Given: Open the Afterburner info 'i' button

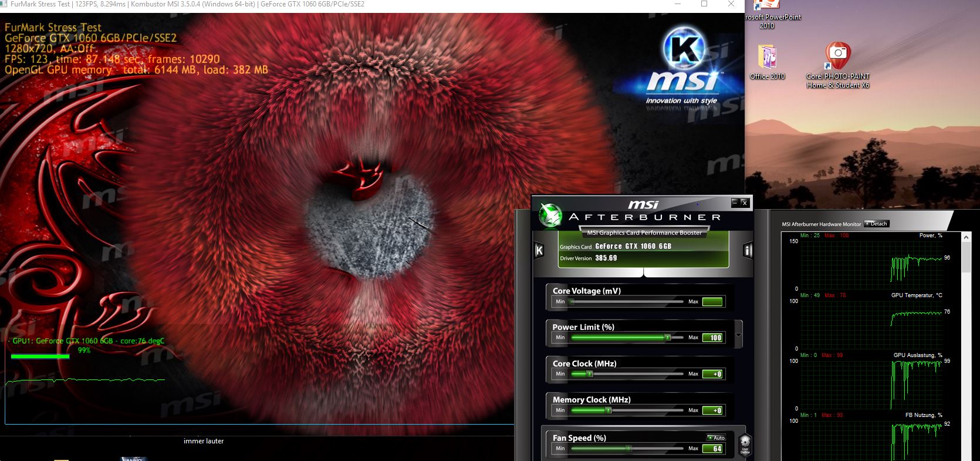Looking at the screenshot, I should [748, 251].
